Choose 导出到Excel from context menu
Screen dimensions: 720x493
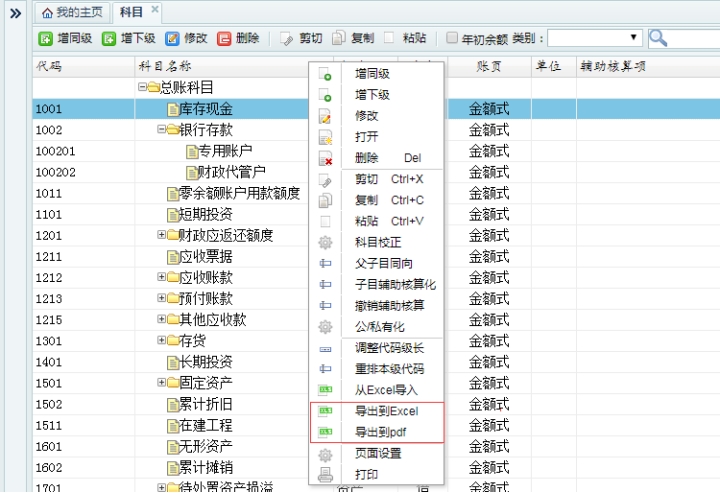pos(385,411)
